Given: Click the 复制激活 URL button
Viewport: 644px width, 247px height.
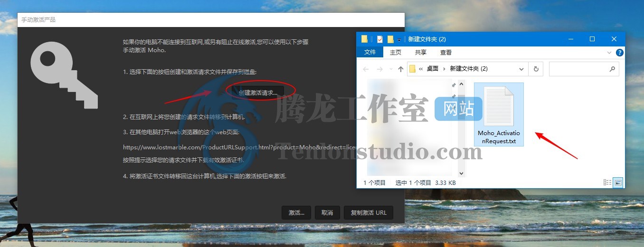Looking at the screenshot, I should pos(369,213).
